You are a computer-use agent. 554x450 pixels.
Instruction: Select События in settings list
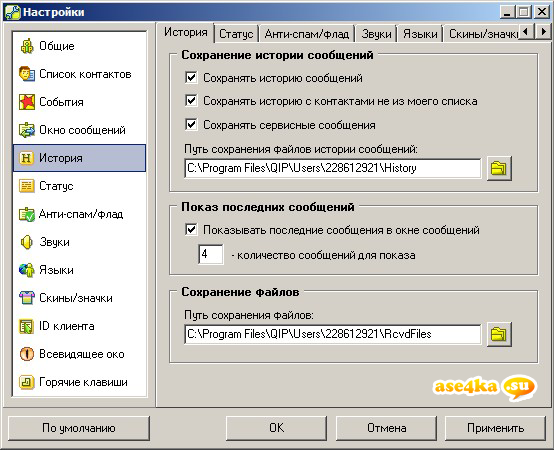(79, 102)
